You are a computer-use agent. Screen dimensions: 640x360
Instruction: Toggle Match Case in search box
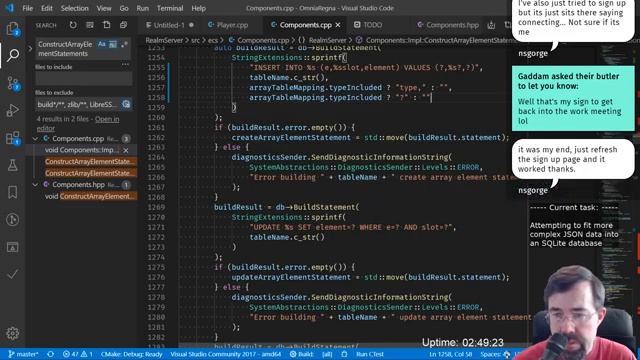click(102, 44)
